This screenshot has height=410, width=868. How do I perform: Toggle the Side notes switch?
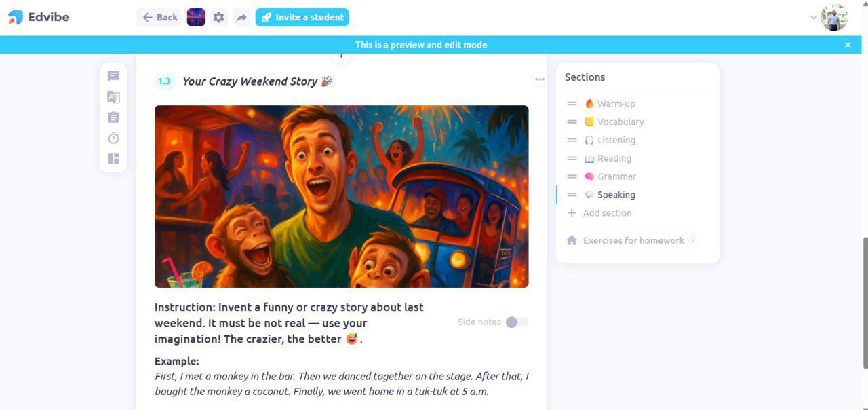tap(517, 322)
